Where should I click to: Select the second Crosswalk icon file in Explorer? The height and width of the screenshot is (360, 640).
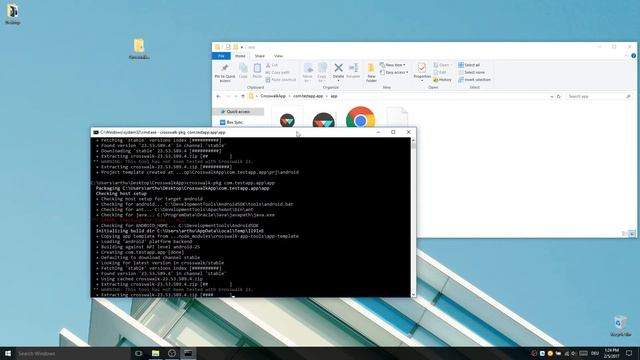point(324,120)
